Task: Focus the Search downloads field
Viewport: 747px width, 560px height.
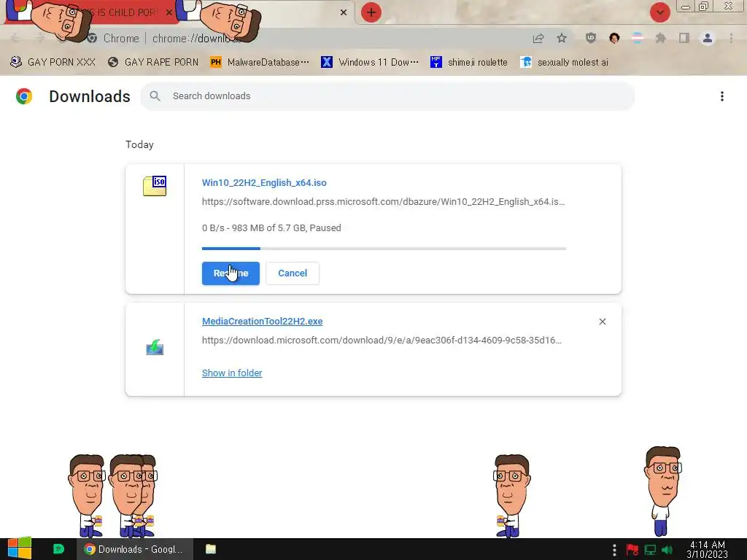Action: click(x=387, y=96)
